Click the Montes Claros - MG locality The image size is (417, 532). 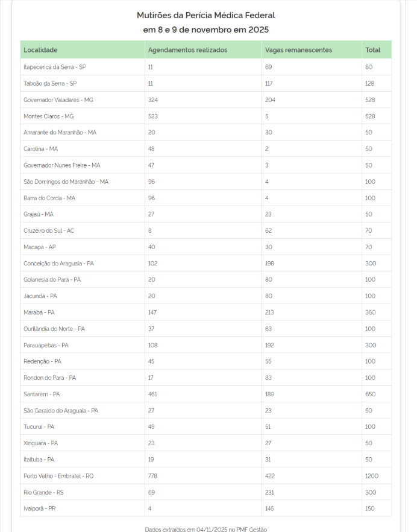point(48,116)
